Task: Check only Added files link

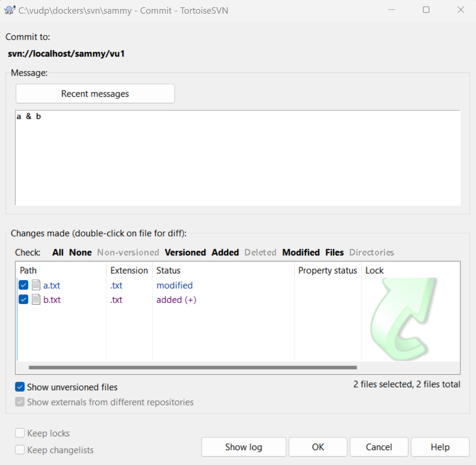Action: (x=225, y=252)
